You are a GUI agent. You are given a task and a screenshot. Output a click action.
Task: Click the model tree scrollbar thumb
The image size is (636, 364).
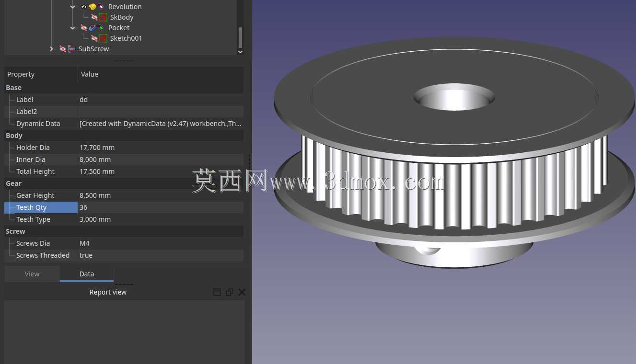tap(241, 37)
